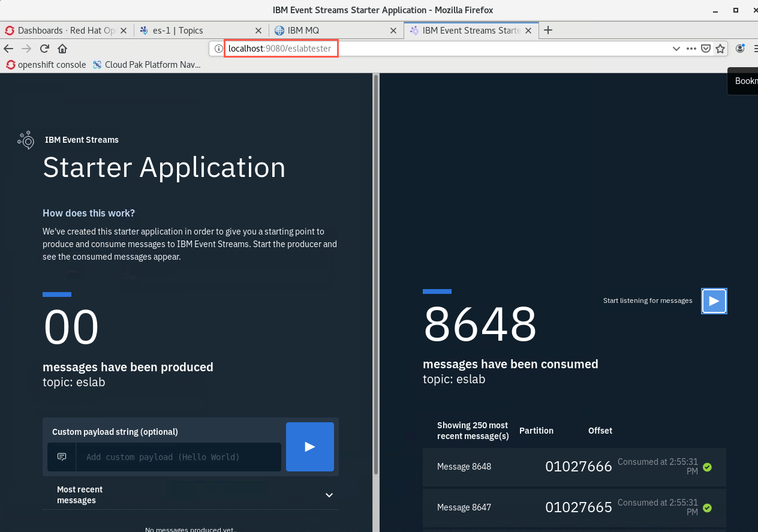Screen dimensions: 758x532
Task: Open the Firefox account menu
Action: 741,49
